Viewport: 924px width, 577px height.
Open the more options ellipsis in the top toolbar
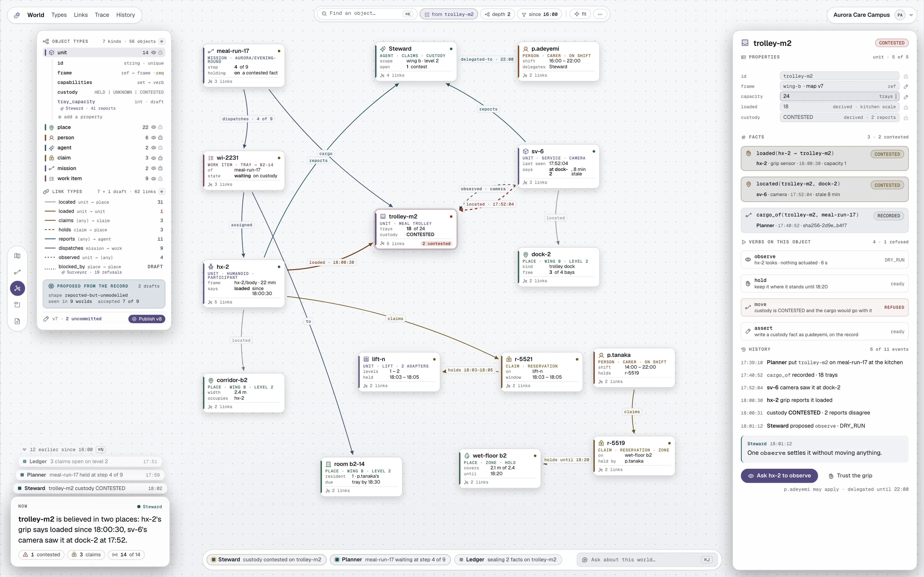click(600, 14)
